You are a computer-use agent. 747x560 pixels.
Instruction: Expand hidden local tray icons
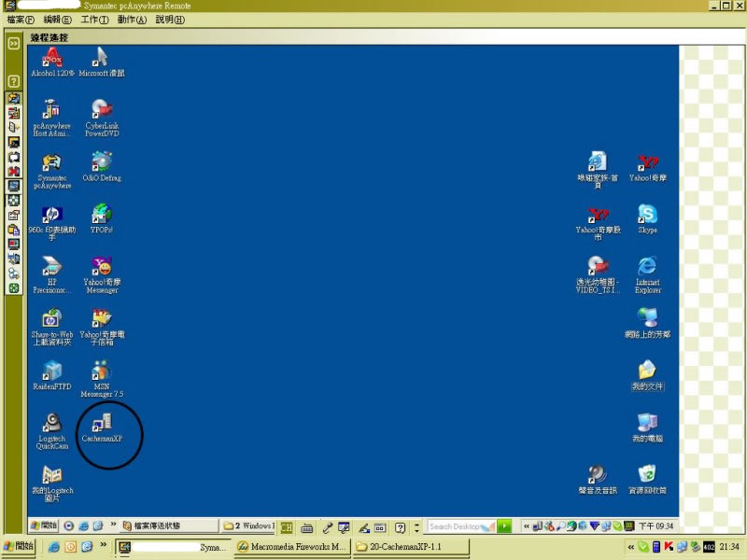[631, 547]
